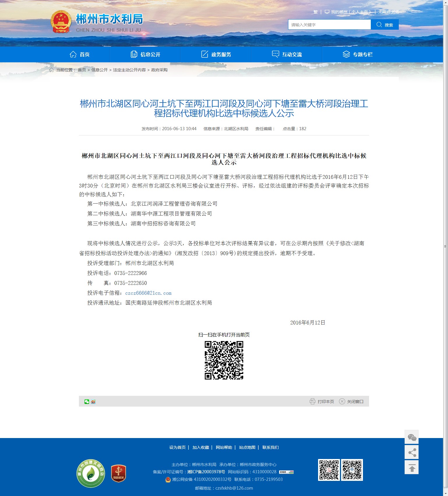This screenshot has width=448, height=496.
Task: Click complaint phone 0735-2222966
Action: (130, 273)
